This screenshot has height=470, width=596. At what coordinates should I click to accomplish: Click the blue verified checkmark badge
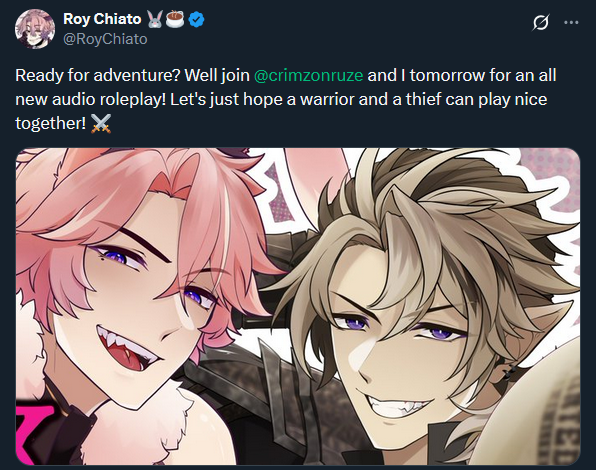tap(197, 19)
